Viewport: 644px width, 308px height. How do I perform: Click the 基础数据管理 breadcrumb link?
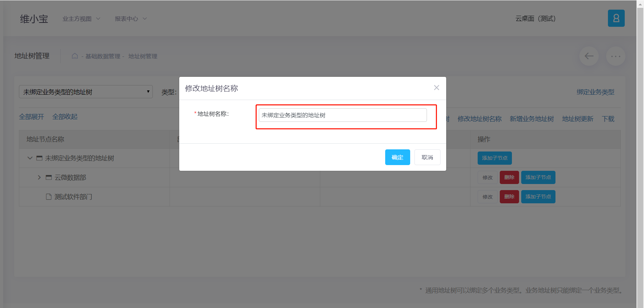103,56
